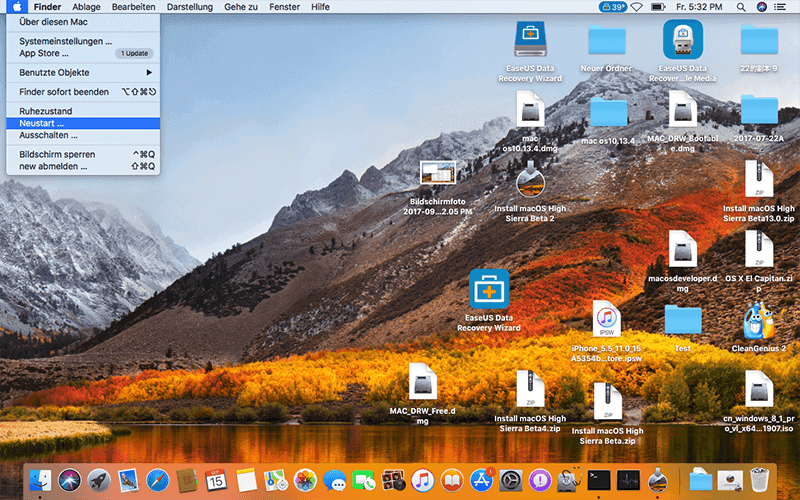Viewport: 800px width, 500px height.
Task: Open the Wi-Fi status menu
Action: pos(636,7)
